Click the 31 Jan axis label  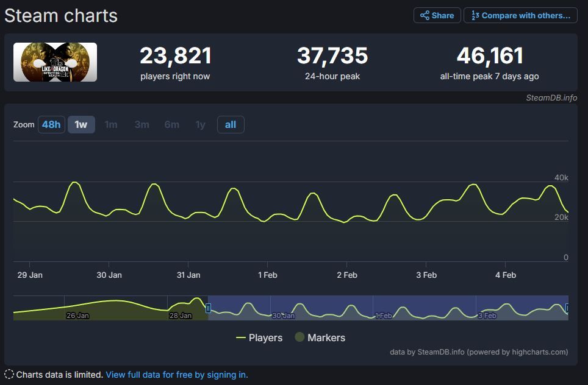(x=188, y=275)
